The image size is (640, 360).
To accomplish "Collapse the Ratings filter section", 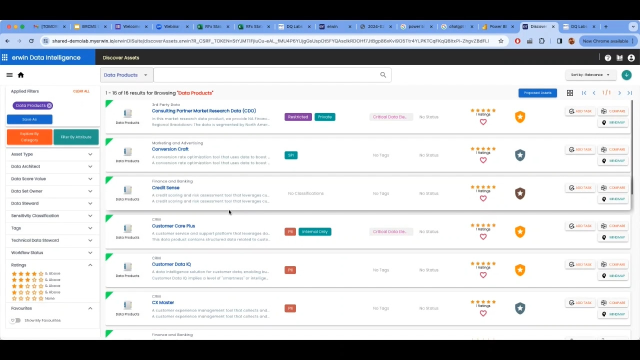I will click(90, 265).
